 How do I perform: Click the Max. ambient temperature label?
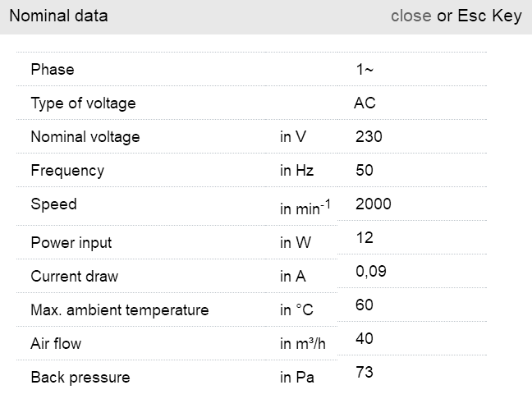click(x=120, y=310)
